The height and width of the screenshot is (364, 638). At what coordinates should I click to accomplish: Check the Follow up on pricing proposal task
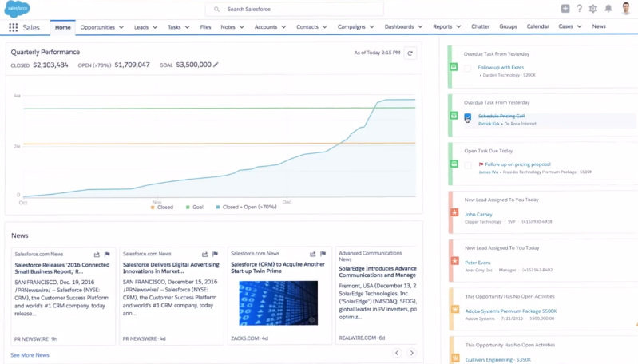[468, 165]
